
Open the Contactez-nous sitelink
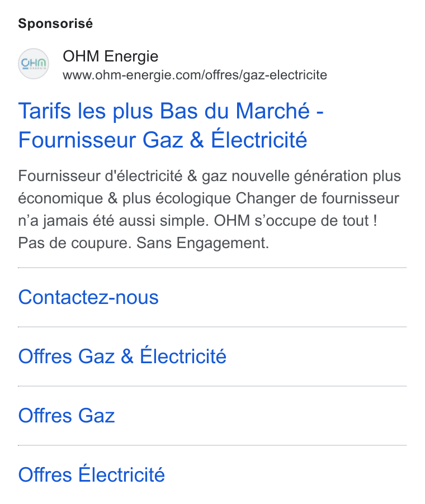coord(88,297)
